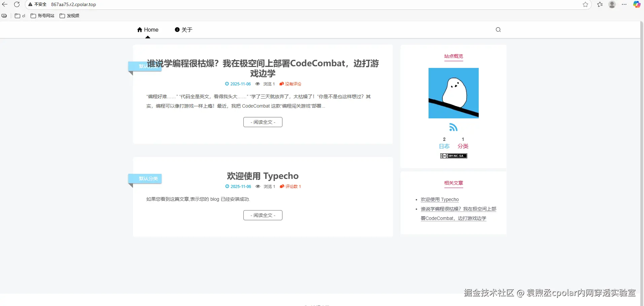Image resolution: width=644 pixels, height=306 pixels.
Task: Open the 分类 category count
Action: point(463,143)
